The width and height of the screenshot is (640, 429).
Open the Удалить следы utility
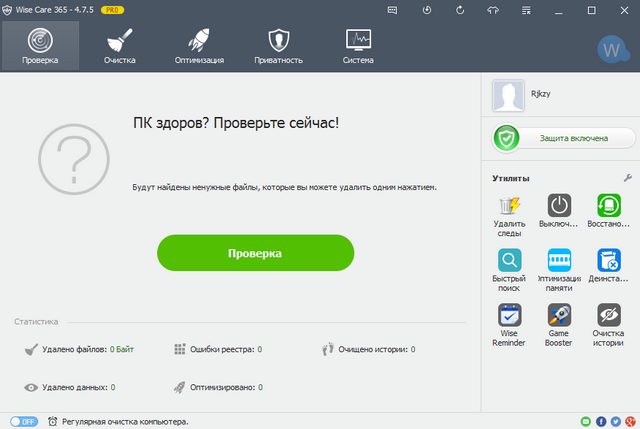(509, 212)
